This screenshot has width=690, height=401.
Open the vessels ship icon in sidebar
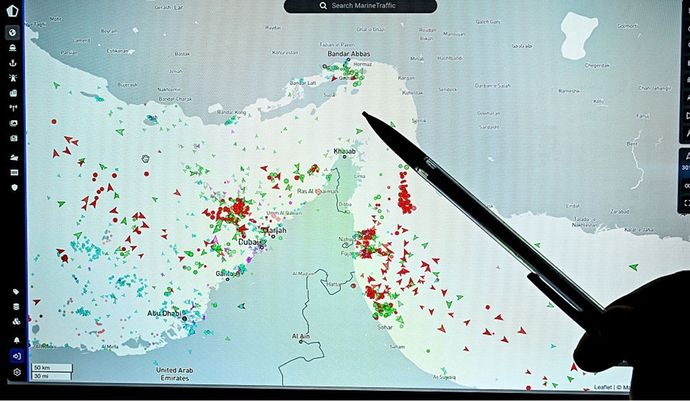click(13, 48)
